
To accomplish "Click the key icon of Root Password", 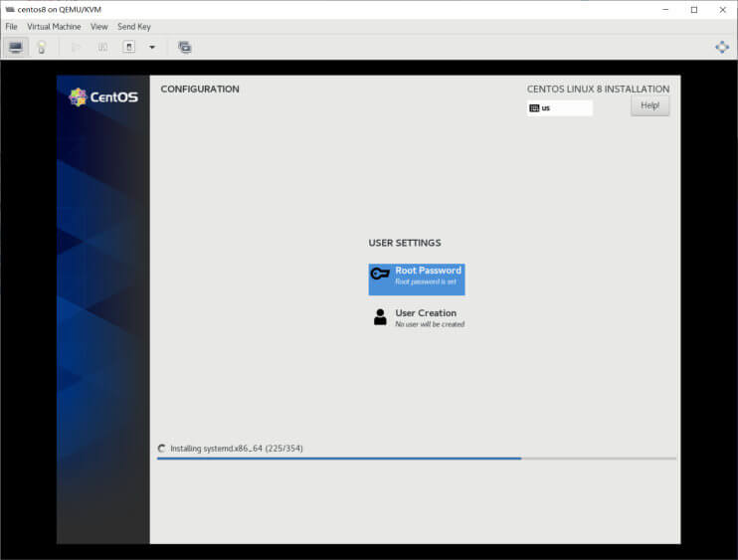I will pyautogui.click(x=380, y=274).
